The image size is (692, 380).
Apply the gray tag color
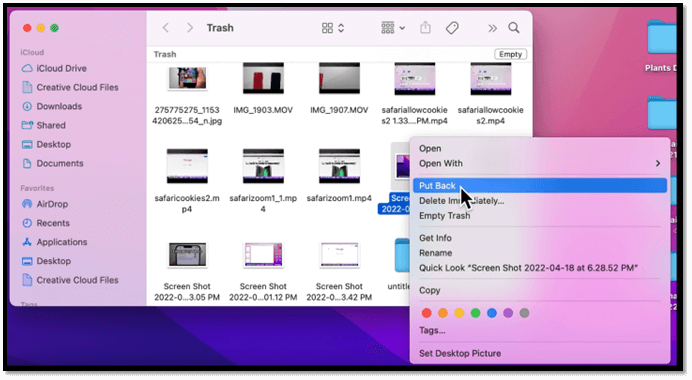(x=524, y=313)
